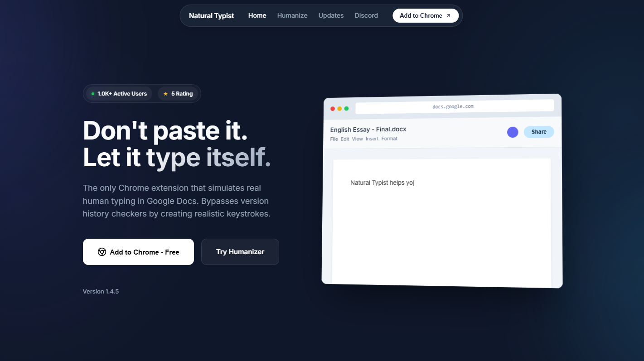
Task: Click the Natural Typist logo text
Action: [211, 15]
